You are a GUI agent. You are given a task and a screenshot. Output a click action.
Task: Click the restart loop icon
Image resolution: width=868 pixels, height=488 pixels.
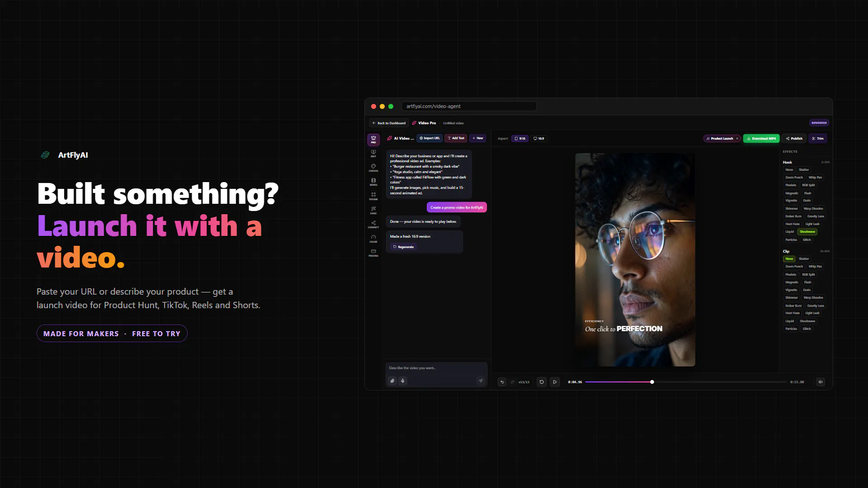(x=542, y=382)
